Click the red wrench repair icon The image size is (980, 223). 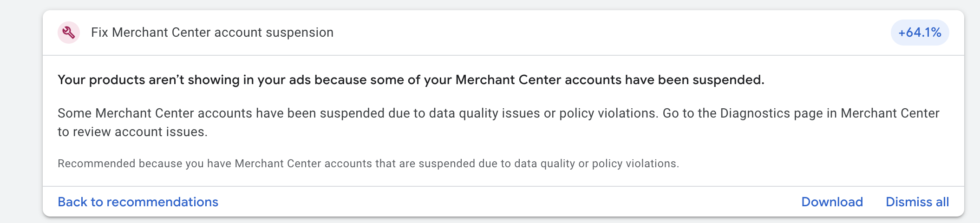pyautogui.click(x=69, y=33)
